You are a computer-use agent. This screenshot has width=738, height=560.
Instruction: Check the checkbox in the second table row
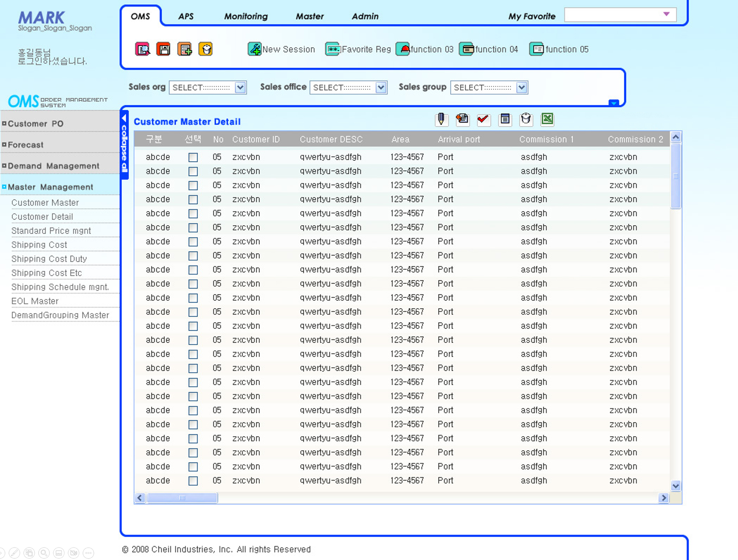193,171
